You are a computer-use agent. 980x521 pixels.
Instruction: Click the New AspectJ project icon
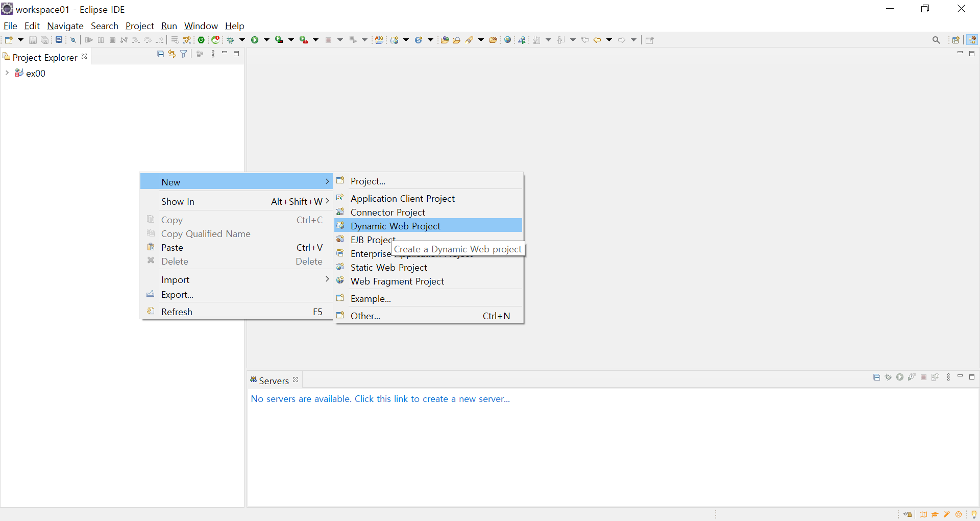379,40
